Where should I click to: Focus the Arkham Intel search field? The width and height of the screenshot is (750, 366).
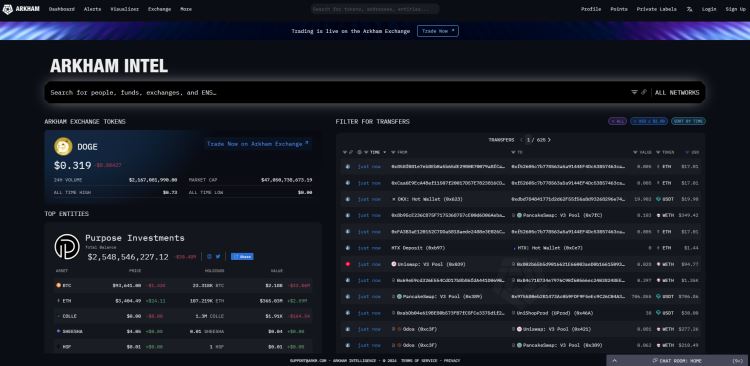tap(335, 92)
